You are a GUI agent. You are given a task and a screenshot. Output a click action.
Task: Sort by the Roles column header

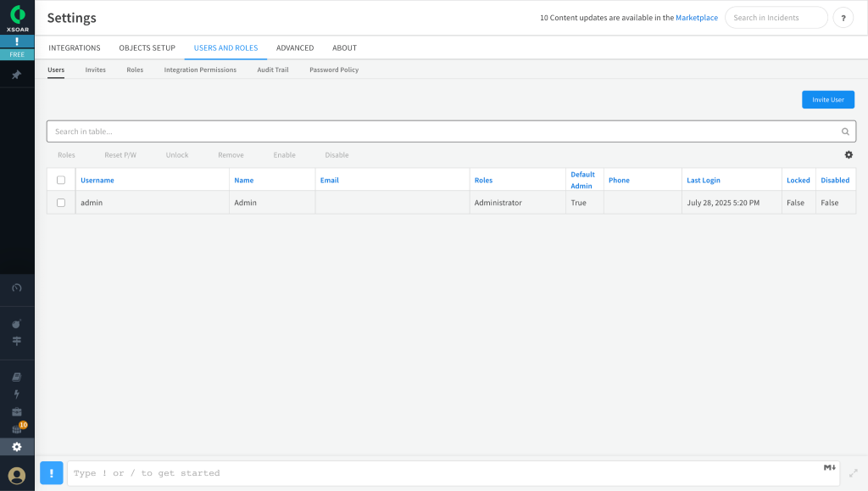483,180
